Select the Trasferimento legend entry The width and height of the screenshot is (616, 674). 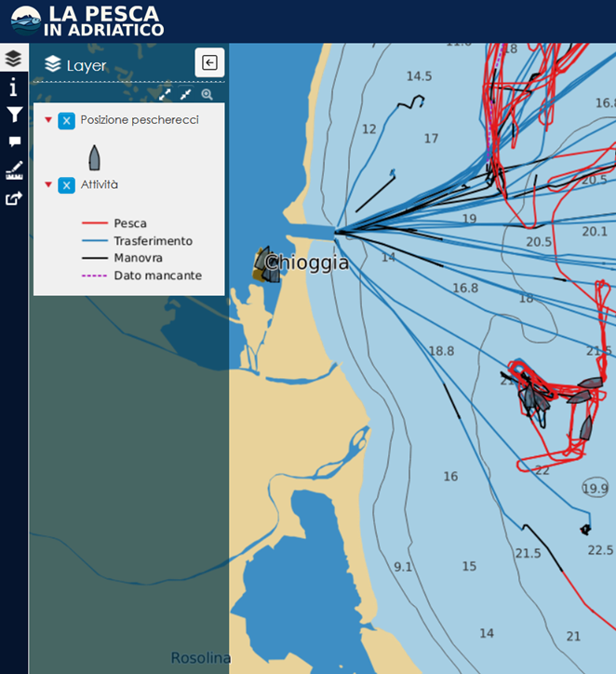[153, 241]
